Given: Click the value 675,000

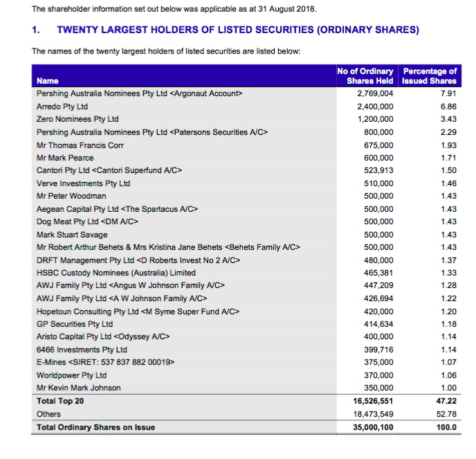Looking at the screenshot, I should [x=378, y=145].
